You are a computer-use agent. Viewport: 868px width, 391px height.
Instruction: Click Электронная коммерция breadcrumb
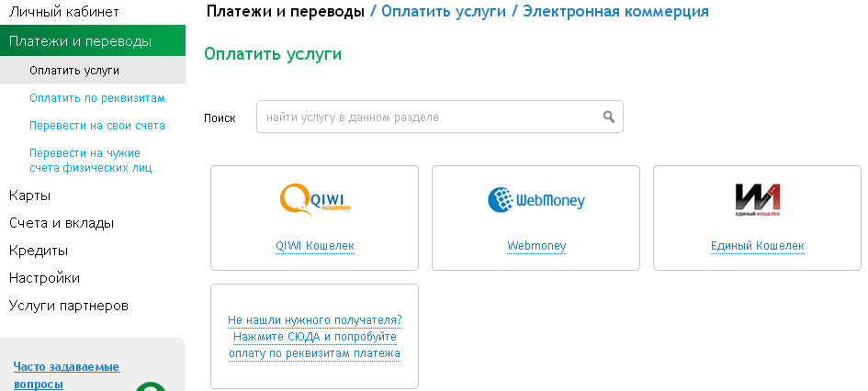click(x=615, y=11)
